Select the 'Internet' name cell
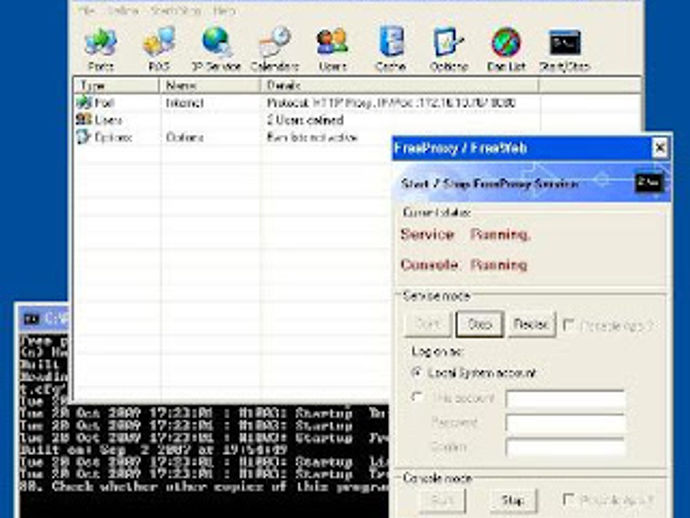 (x=184, y=103)
